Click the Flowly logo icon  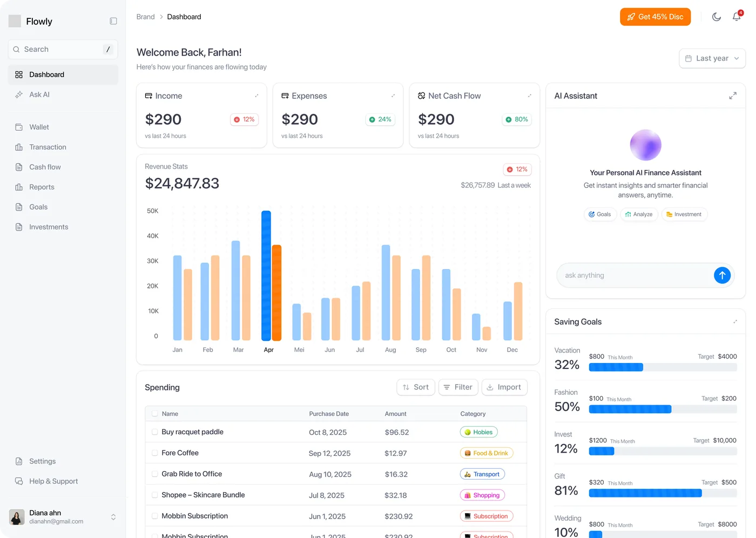[x=15, y=21]
